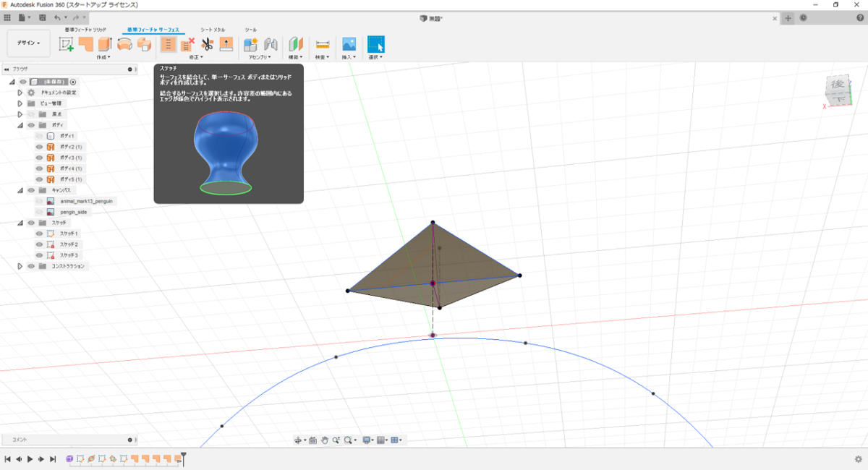
Task: Toggle visibility of the コンストラクション folder
Action: click(x=31, y=266)
